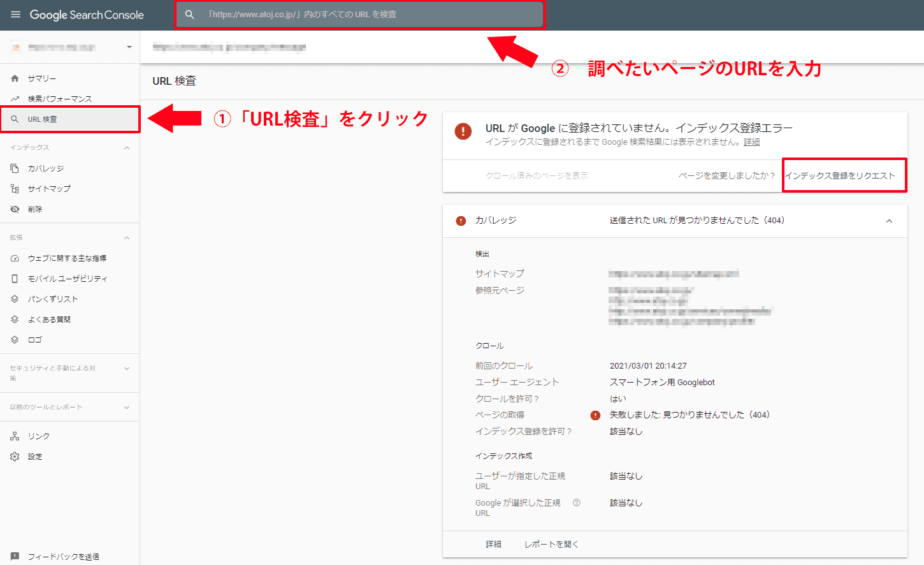Click スマートフォン用 Googlebot value
Screen dimensions: 924x565
662,383
